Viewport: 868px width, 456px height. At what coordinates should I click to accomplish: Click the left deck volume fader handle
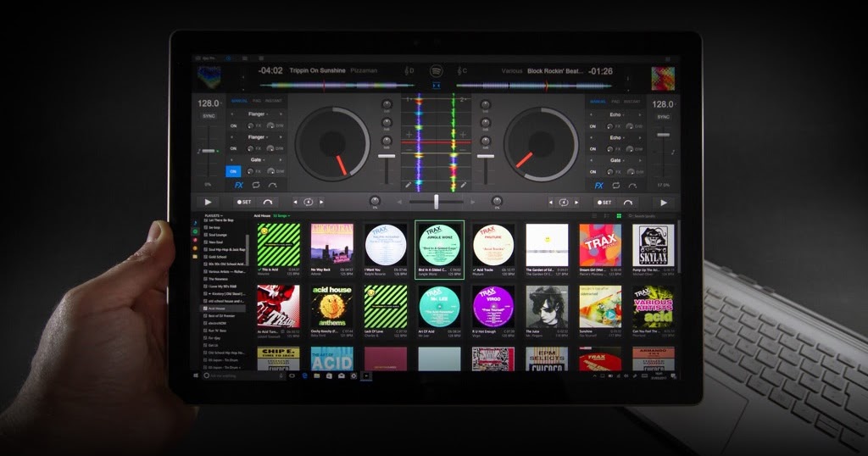pos(387,157)
